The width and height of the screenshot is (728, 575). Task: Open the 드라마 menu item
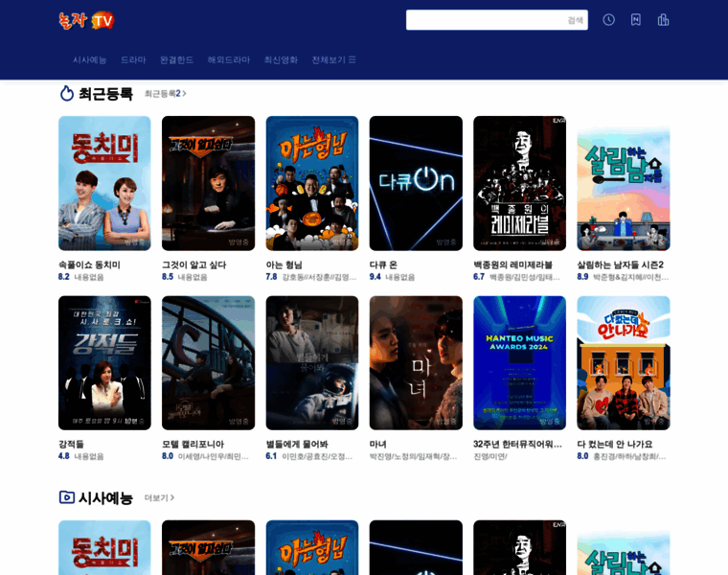tap(133, 60)
